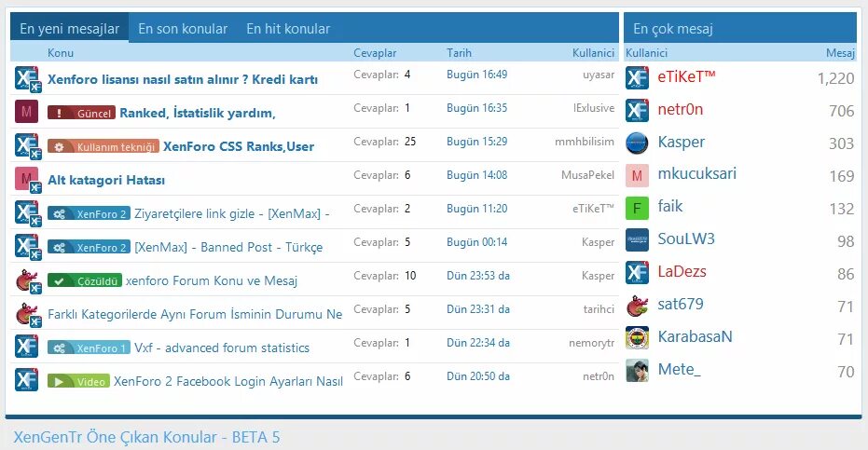Viewport: 868px width, 450px height.
Task: Open XenGenTr Öne Çıkan Konular - BETA 5
Action: coord(146,437)
